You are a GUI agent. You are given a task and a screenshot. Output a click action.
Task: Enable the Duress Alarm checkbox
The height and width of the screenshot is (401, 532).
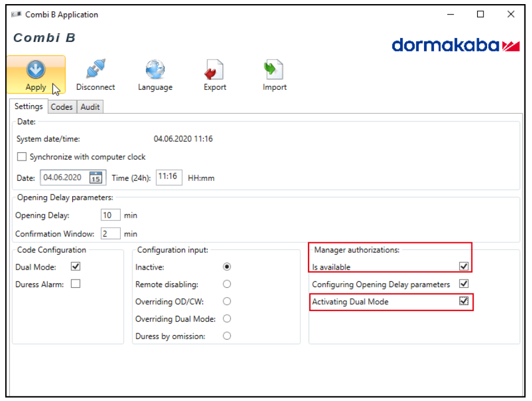[x=75, y=284]
